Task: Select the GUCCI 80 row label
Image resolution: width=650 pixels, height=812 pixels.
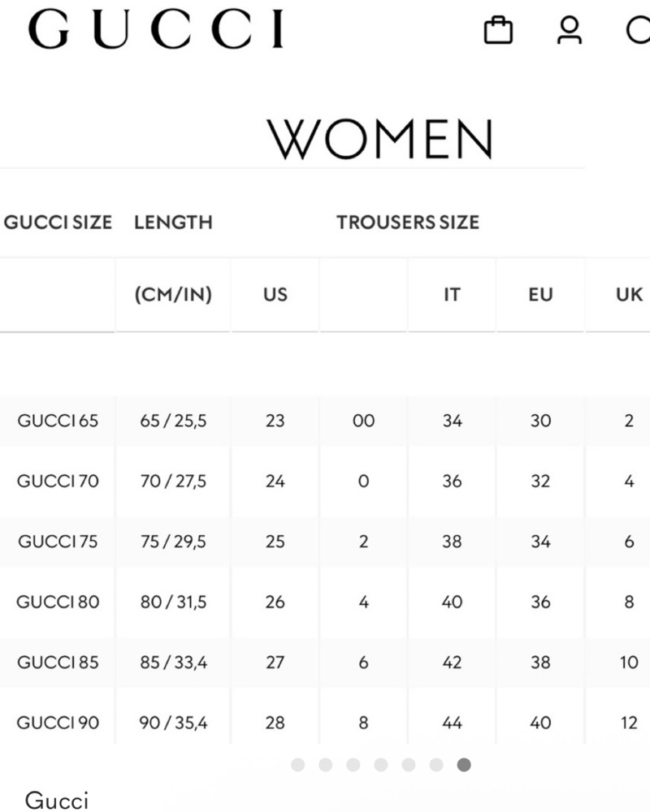Action: point(58,602)
